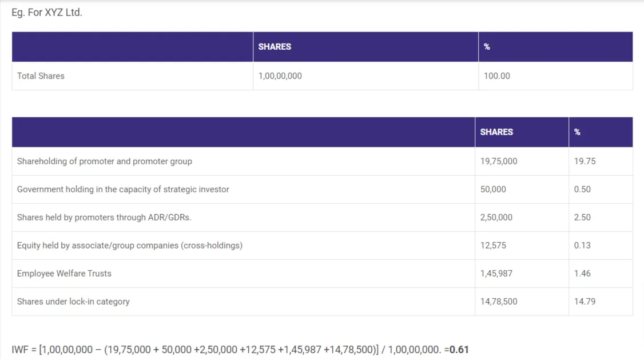
Task: Click the 12,575 shares value
Action: coord(493,246)
